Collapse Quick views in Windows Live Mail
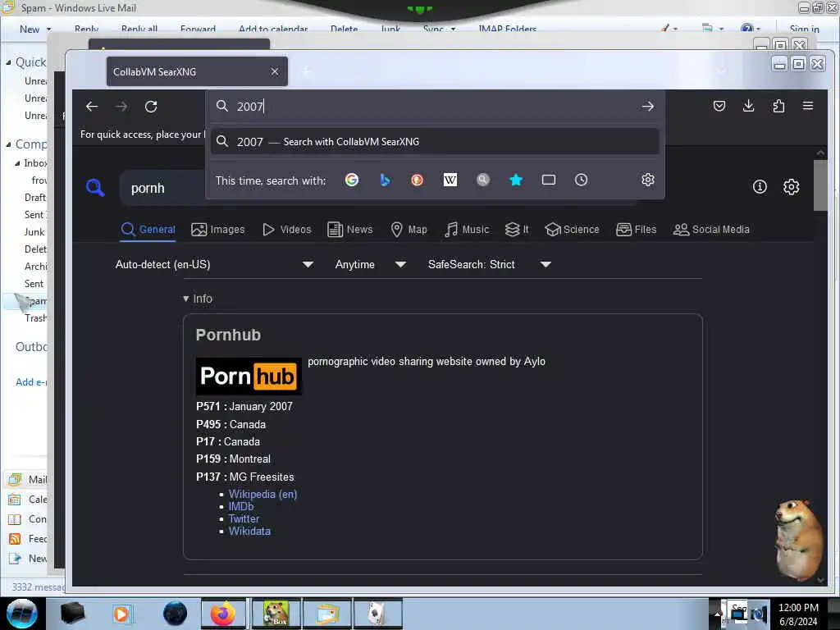 click(8, 62)
